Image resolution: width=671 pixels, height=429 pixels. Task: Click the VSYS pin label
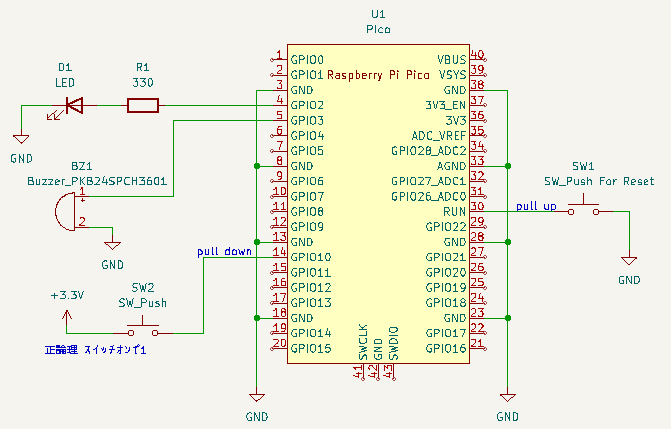(452, 75)
